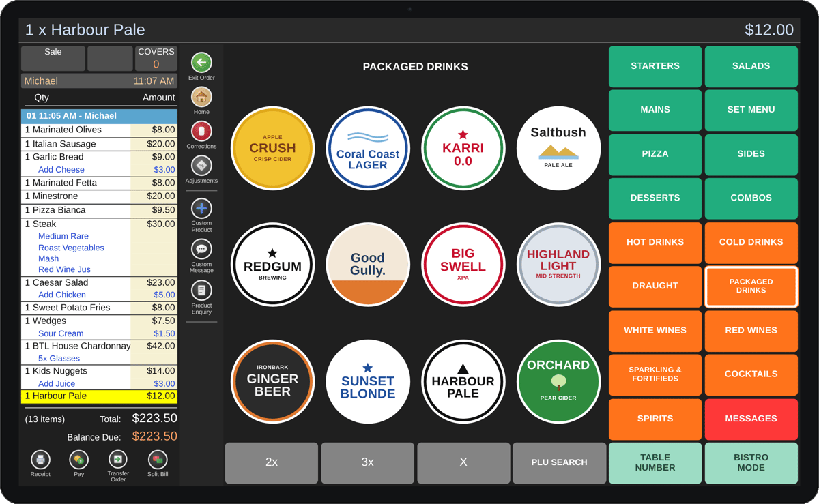Select the Italian Sausage order line
This screenshot has width=819, height=504.
click(99, 144)
